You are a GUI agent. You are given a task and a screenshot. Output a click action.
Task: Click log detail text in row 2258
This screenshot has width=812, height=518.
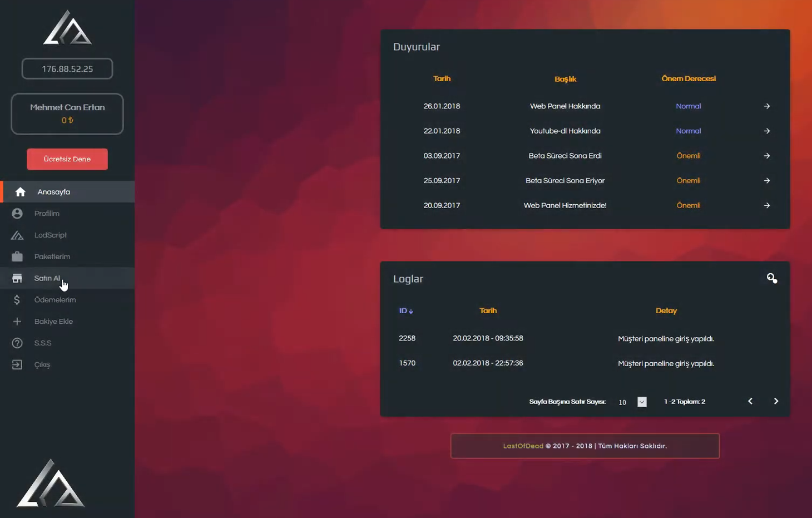click(x=666, y=339)
